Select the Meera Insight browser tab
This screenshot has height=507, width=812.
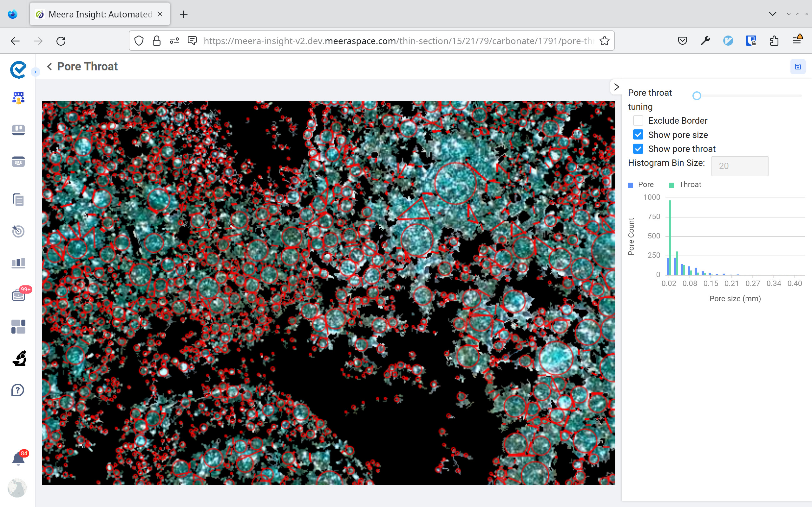[100, 14]
